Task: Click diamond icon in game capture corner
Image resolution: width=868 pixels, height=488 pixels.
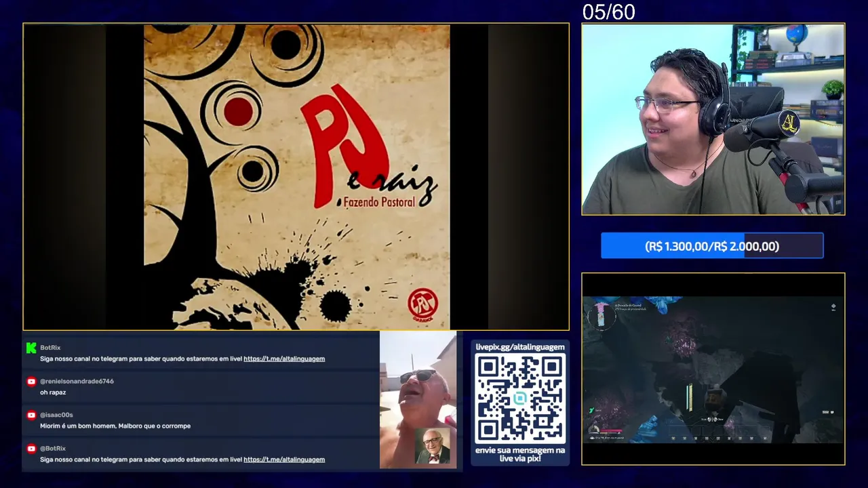Action: 833,306
